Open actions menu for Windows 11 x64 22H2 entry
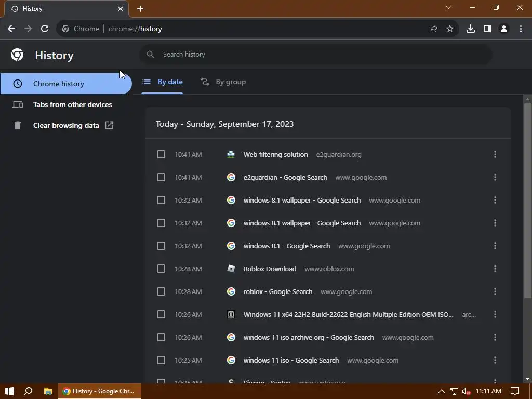This screenshot has height=399, width=532. click(495, 314)
